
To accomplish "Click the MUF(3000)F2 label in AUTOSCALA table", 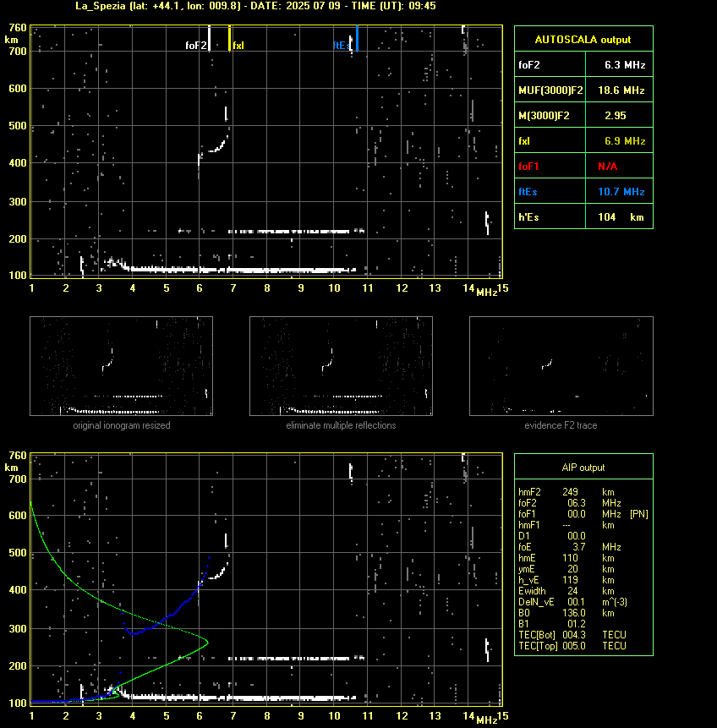I will click(550, 90).
